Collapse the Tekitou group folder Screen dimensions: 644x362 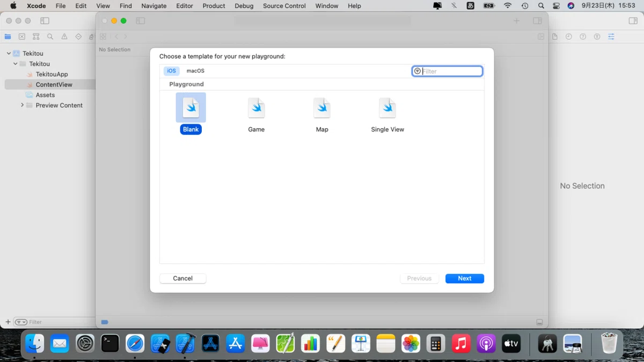click(16, 64)
